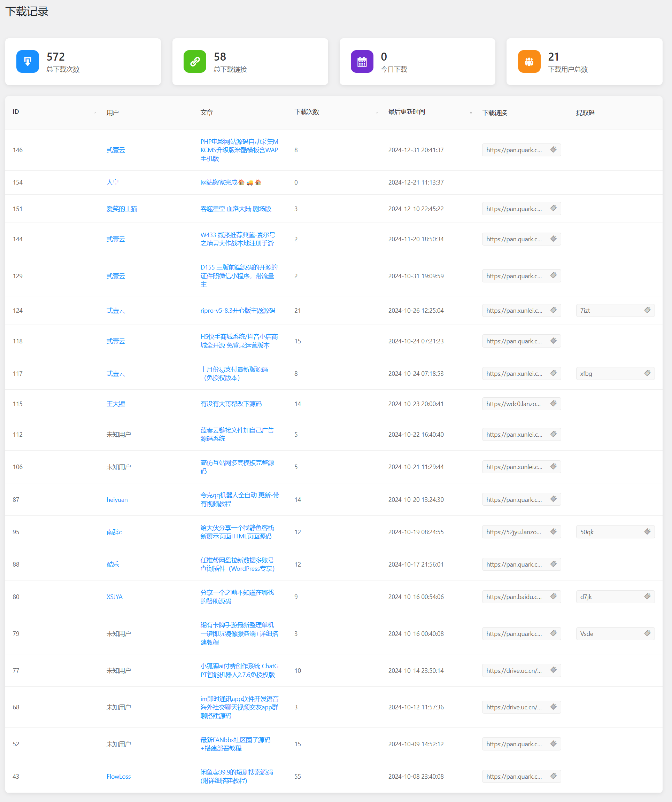Click the purple today's downloads calendar icon
The width and height of the screenshot is (672, 802).
[x=362, y=62]
